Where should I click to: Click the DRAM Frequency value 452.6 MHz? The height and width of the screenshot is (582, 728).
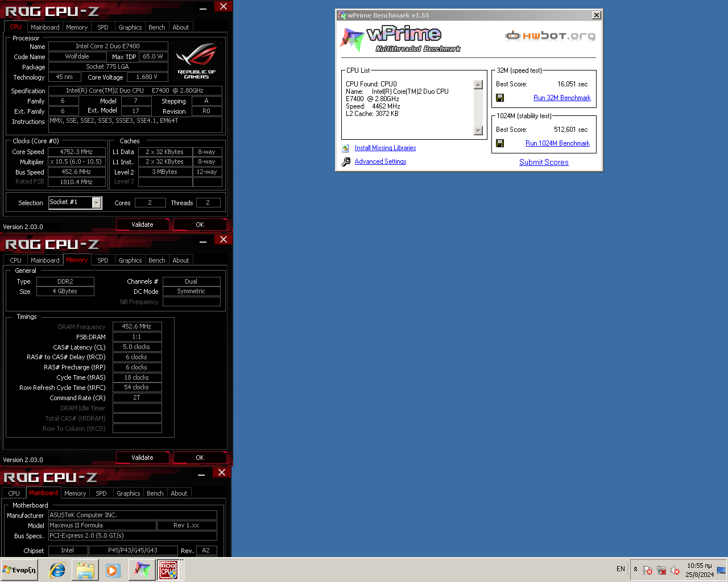pos(136,326)
